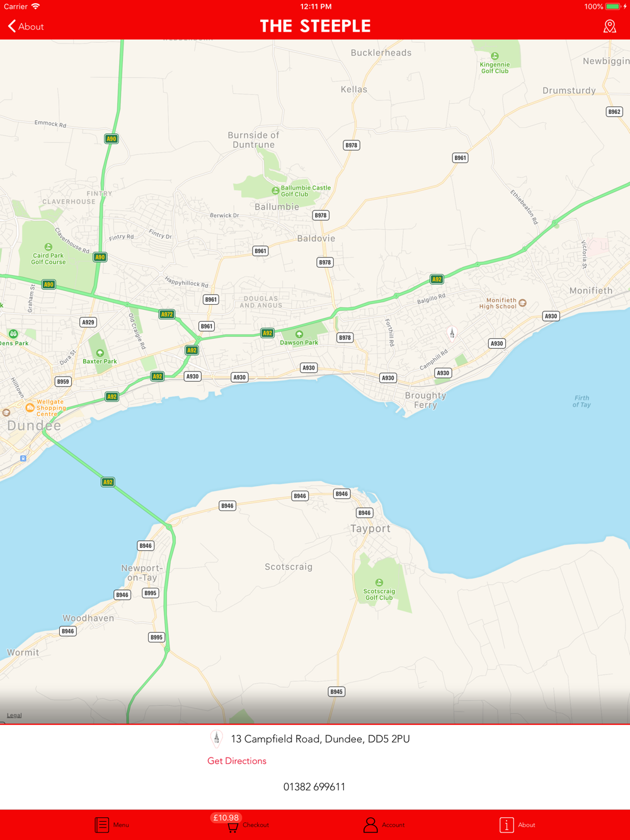Tap the Scotscraig Golf Club map icon
Image resolution: width=630 pixels, height=840 pixels.
pyautogui.click(x=379, y=582)
